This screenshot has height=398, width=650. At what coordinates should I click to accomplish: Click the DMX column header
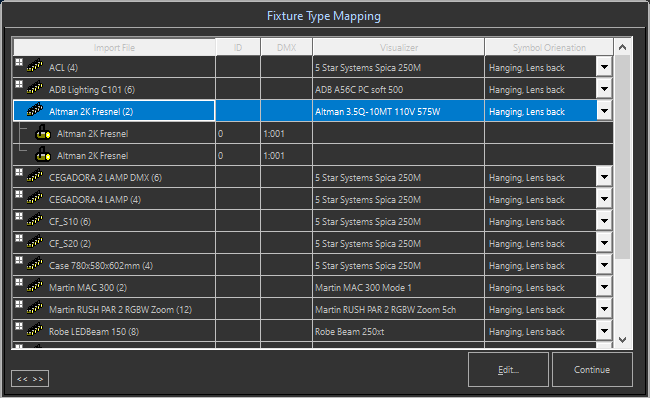tap(286, 47)
